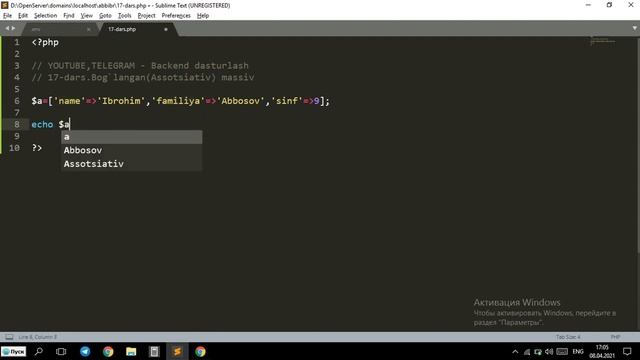This screenshot has width=640, height=360.
Task: Click the unsaved dot on 17-dars.php tab
Action: pyautogui.click(x=166, y=29)
